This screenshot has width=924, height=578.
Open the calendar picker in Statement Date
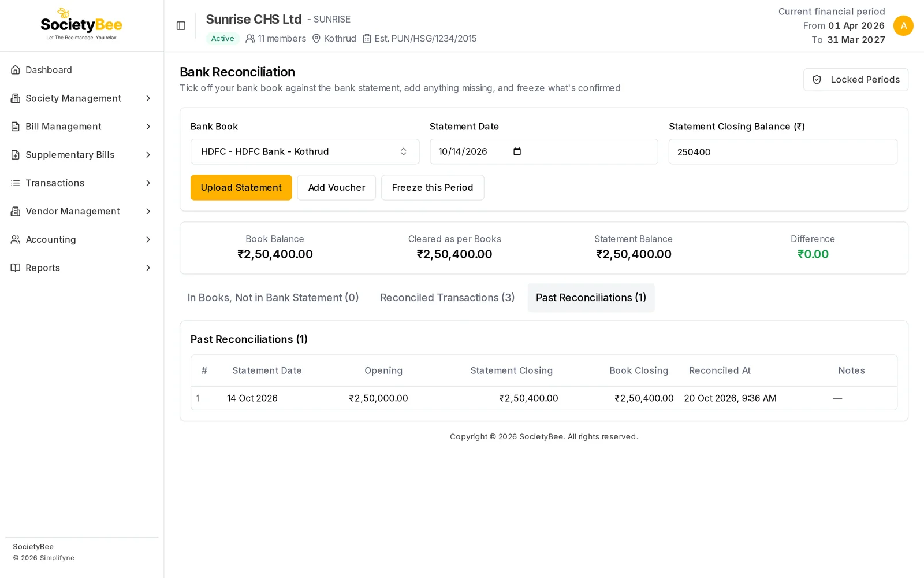(x=517, y=151)
